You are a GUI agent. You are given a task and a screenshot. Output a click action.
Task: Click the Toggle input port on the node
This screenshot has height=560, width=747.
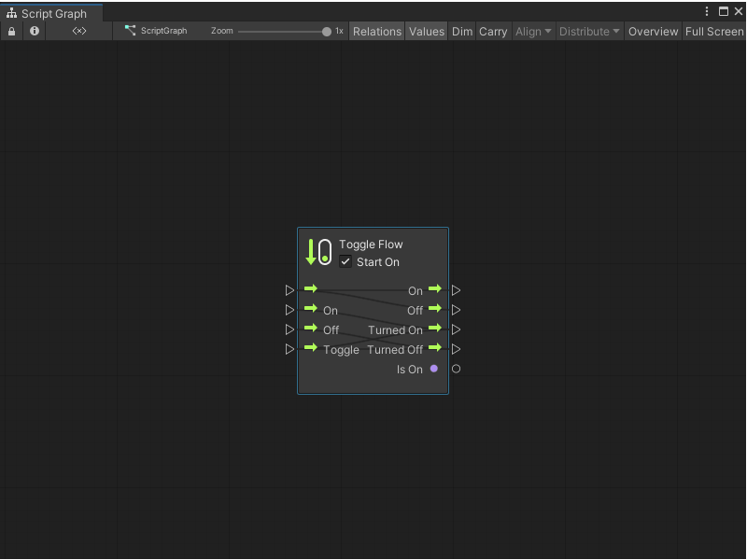coord(312,349)
